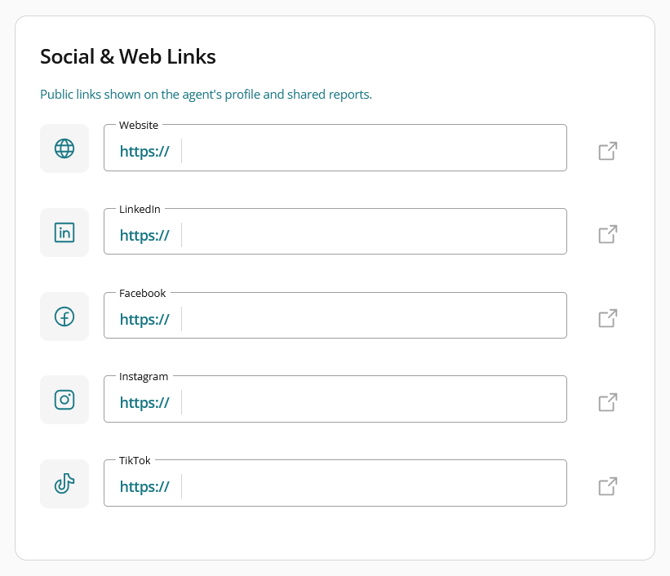670x576 pixels.
Task: Open the Facebook external link icon
Action: 608,318
